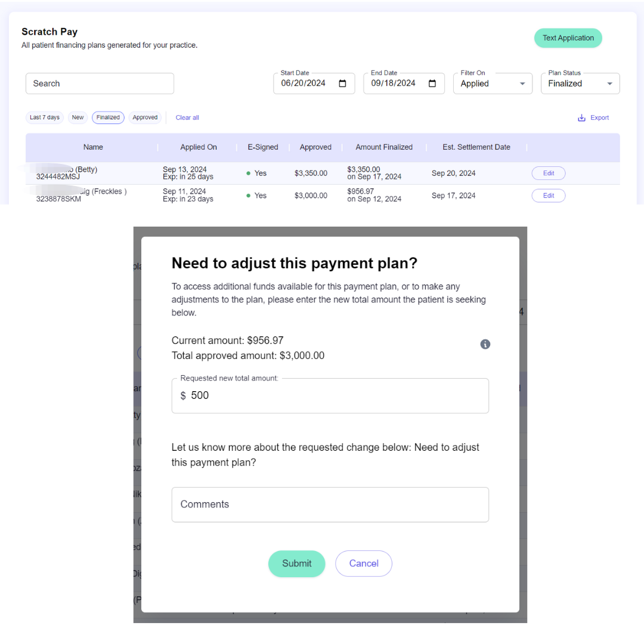
Task: Focus the Search input field
Action: pos(100,83)
